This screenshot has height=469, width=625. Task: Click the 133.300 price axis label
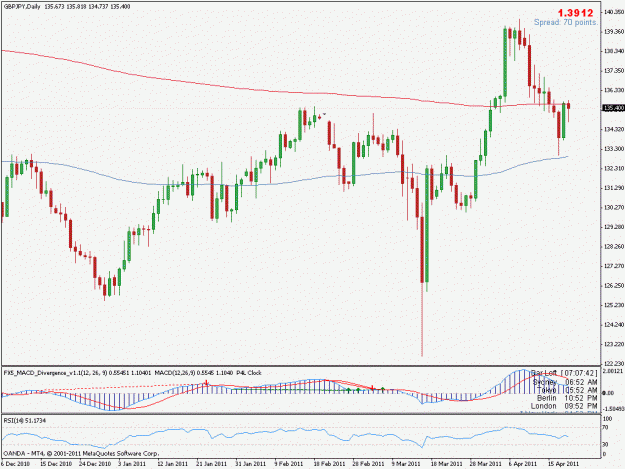(x=614, y=149)
